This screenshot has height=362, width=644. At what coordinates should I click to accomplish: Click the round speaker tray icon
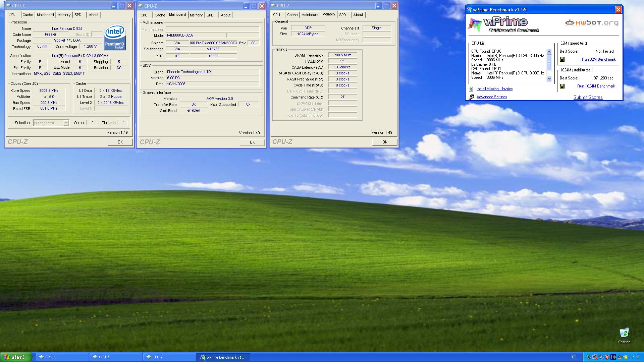point(601,357)
